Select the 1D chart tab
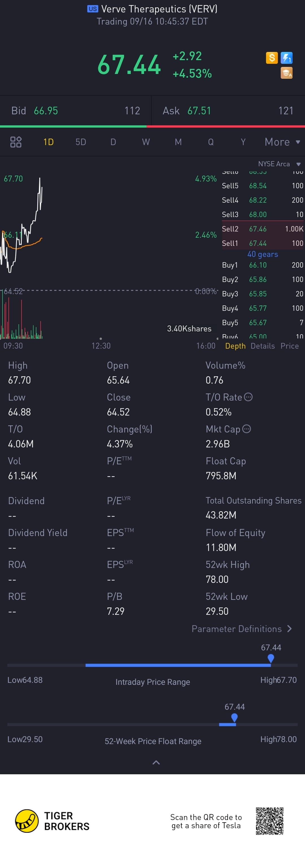 (49, 142)
